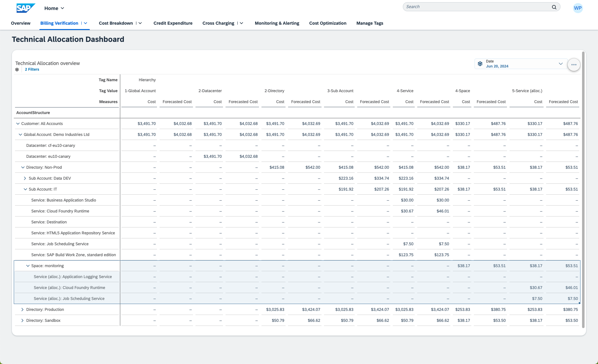Click the SAP logo
The width and height of the screenshot is (598, 364).
(x=25, y=8)
